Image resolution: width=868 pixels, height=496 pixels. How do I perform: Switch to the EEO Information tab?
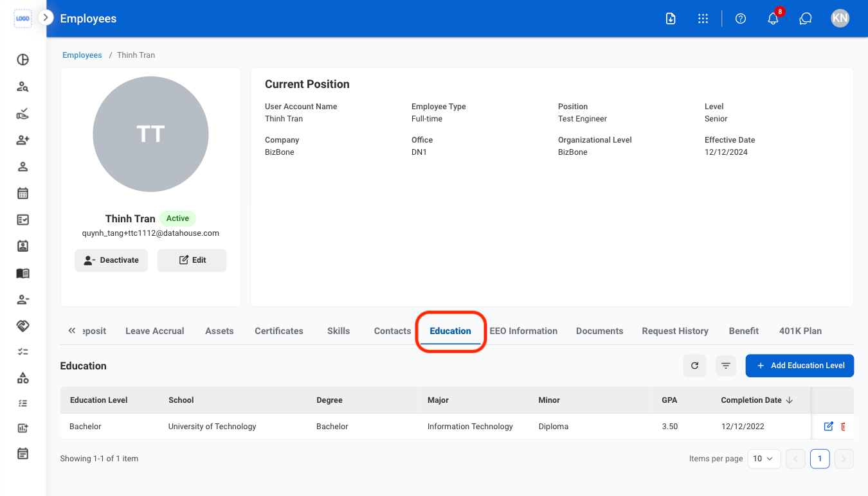(x=523, y=331)
